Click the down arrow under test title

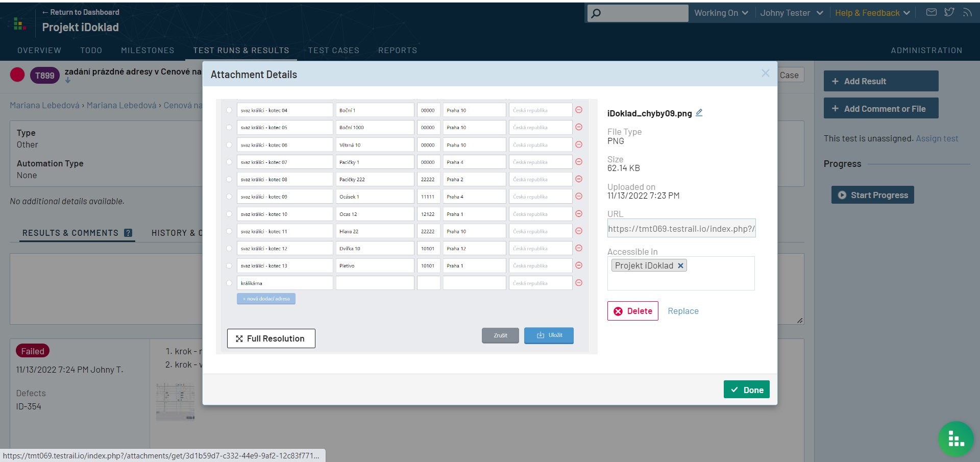click(68, 80)
